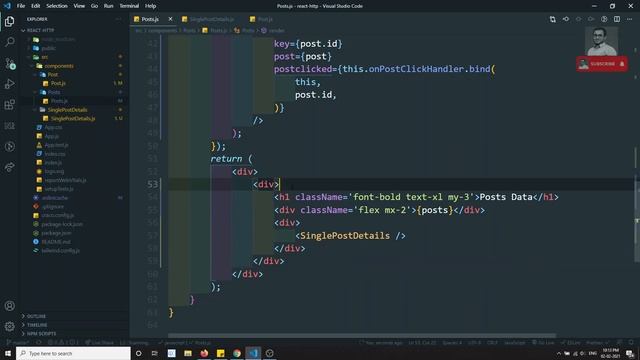Open SinglePostDetails.js in the file tree
640x360 pixels.
point(73,118)
